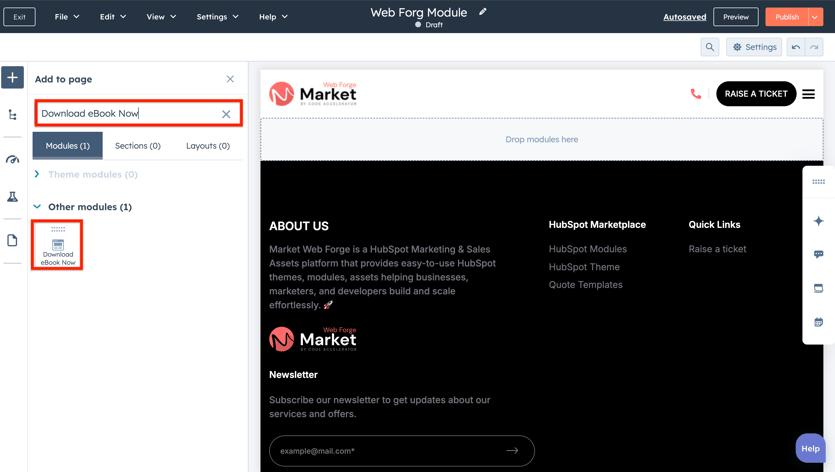Open the optimization gauge icon in sidebar
The image size is (835, 472).
13,159
